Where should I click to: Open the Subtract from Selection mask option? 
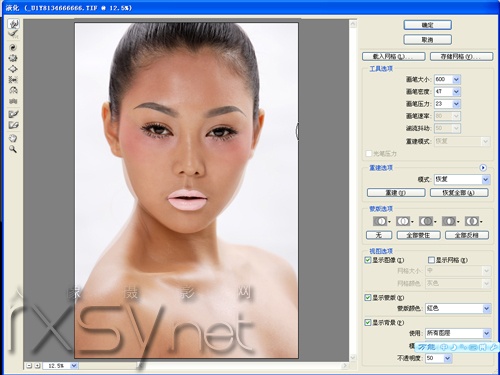coord(428,221)
